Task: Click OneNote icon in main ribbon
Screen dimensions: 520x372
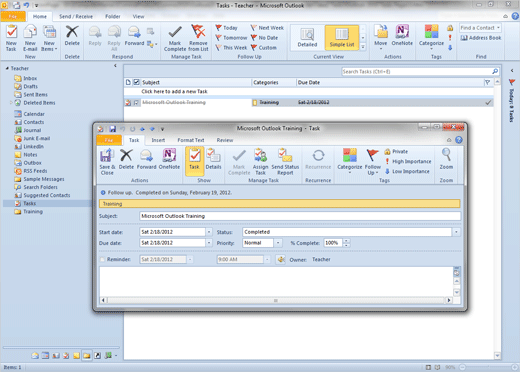Action: (x=402, y=36)
